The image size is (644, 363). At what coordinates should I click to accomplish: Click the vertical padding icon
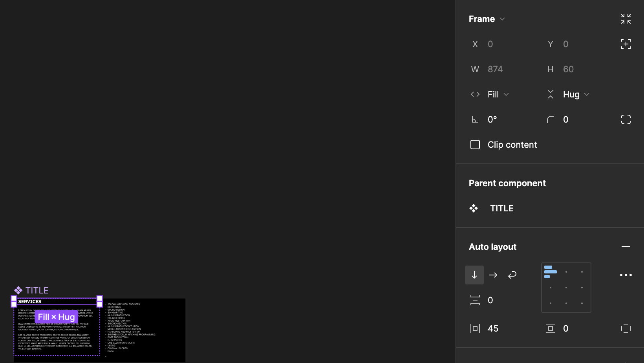551,328
